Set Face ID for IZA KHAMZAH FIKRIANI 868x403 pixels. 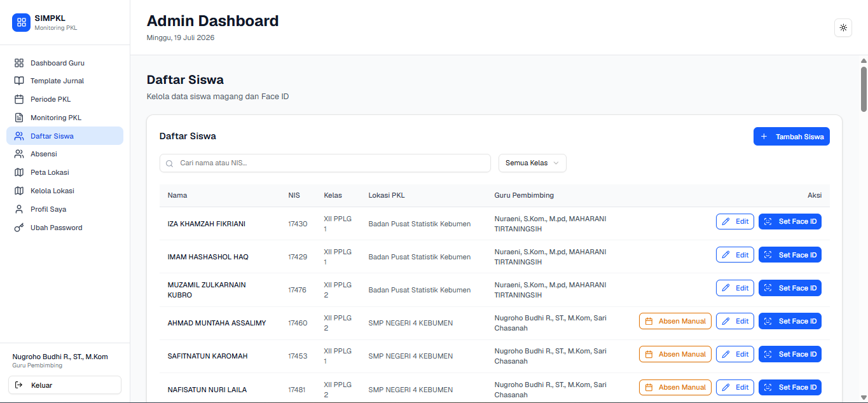pyautogui.click(x=790, y=221)
